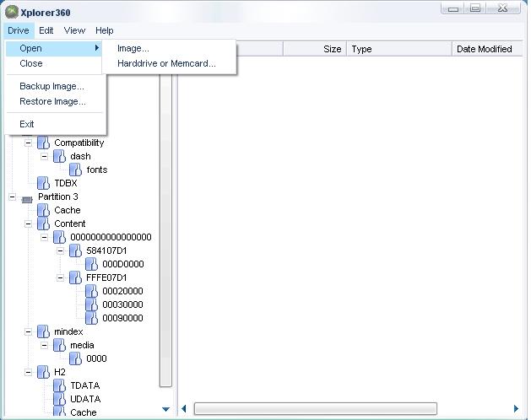Collapse the Content tree node
The image size is (531, 420).
click(28, 223)
